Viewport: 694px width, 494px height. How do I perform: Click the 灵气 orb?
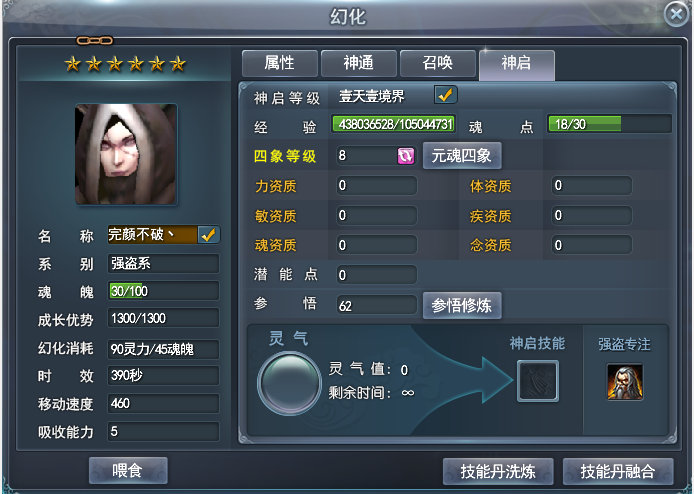(x=290, y=382)
